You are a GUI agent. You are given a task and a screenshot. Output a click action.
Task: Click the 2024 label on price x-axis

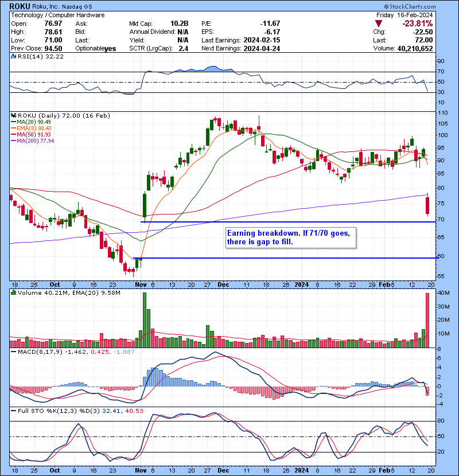pyautogui.click(x=302, y=285)
